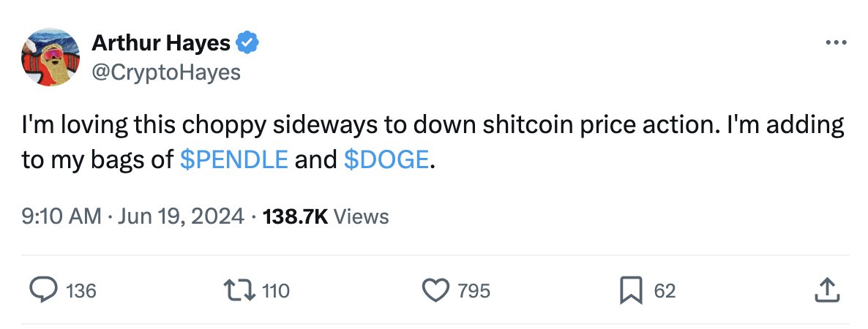This screenshot has width=868, height=329.
Task: View the 138.7K Views analytics
Action: pos(325,216)
